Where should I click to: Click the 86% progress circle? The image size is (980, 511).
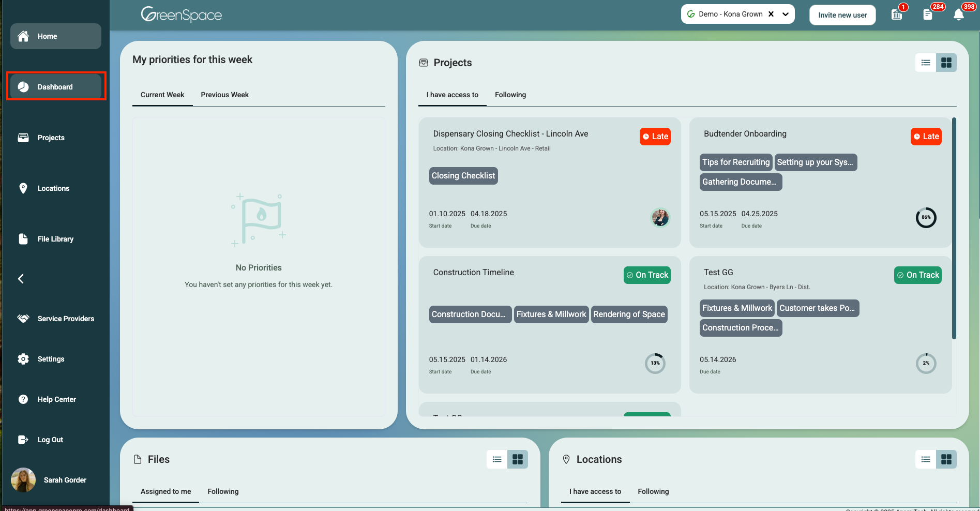pyautogui.click(x=926, y=218)
